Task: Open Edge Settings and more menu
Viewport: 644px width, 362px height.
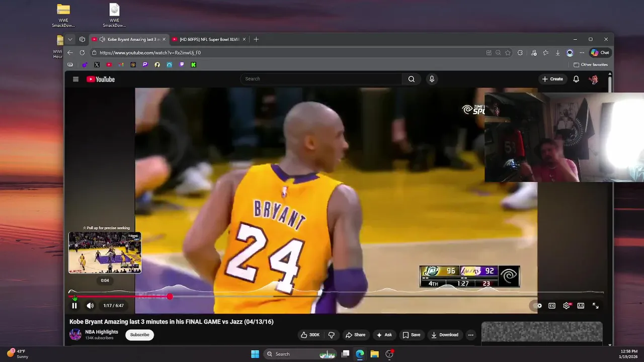Action: click(582, 53)
